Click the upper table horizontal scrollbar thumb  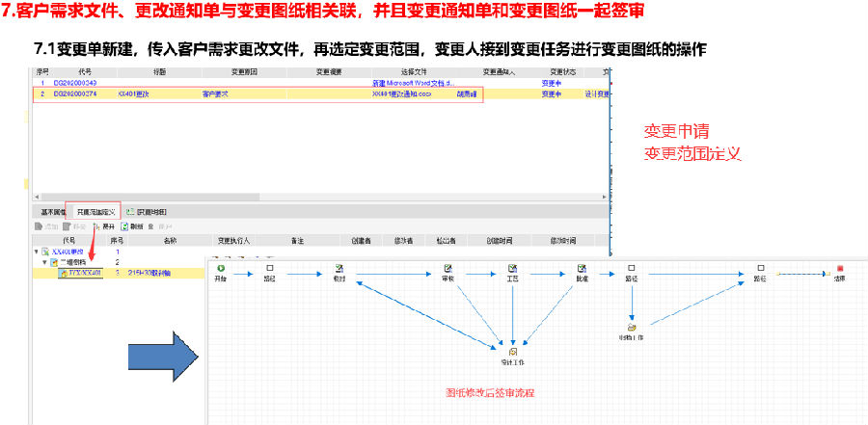point(150,197)
